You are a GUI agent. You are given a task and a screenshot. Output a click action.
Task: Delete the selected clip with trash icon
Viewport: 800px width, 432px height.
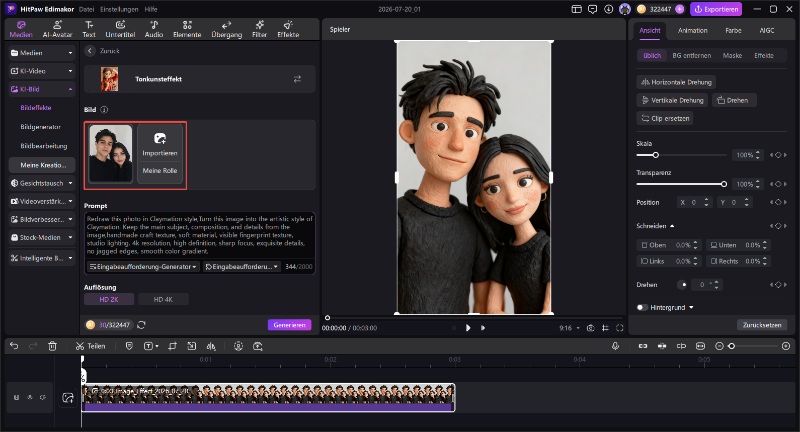pos(52,346)
